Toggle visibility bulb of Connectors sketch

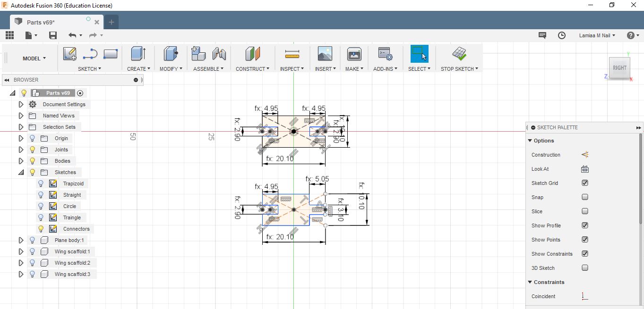41,229
